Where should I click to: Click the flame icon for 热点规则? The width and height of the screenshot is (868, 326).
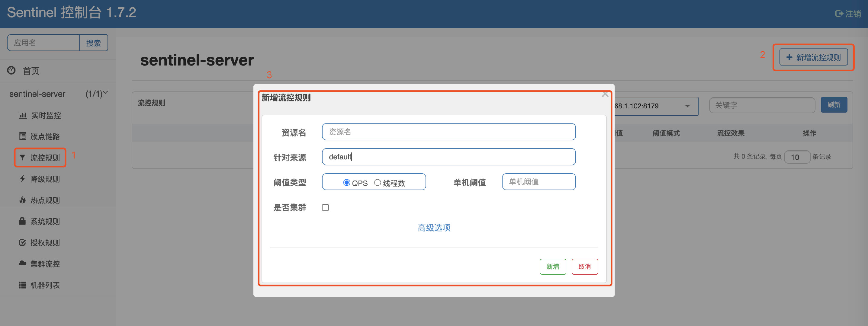pos(23,200)
